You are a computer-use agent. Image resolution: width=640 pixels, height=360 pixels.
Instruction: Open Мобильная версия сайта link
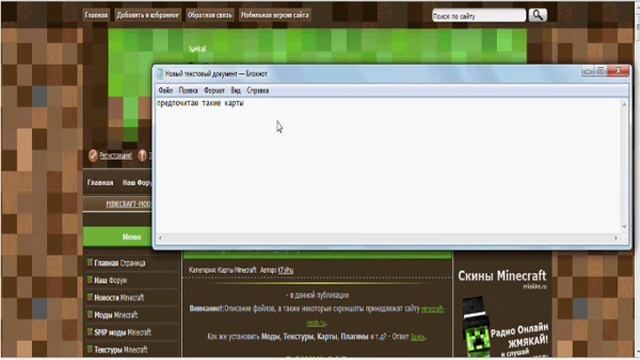pyautogui.click(x=275, y=15)
